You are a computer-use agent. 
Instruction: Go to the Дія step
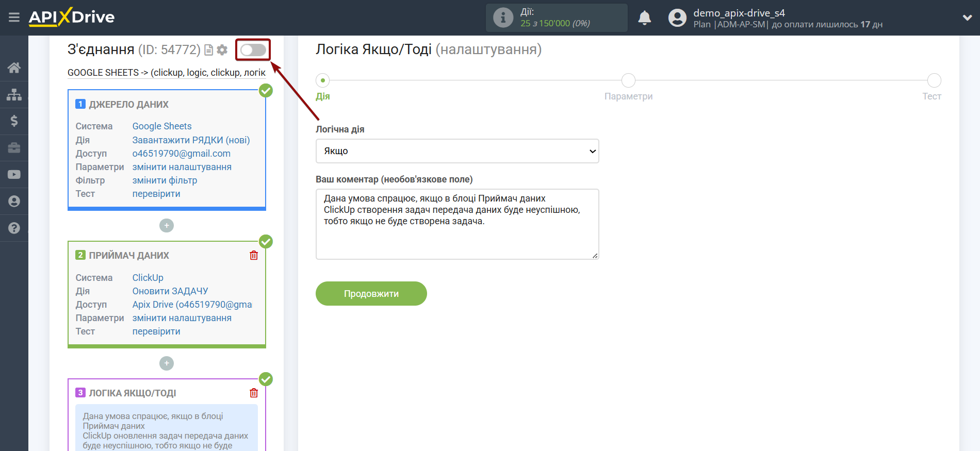tap(323, 80)
